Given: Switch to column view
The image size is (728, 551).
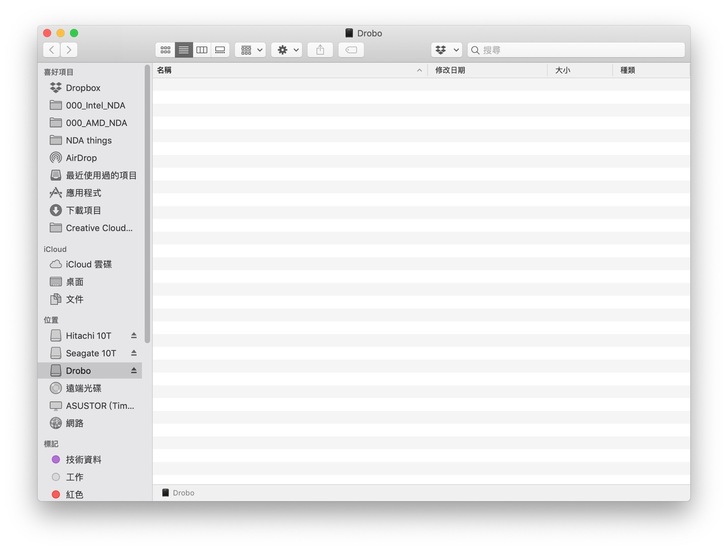Looking at the screenshot, I should [202, 50].
